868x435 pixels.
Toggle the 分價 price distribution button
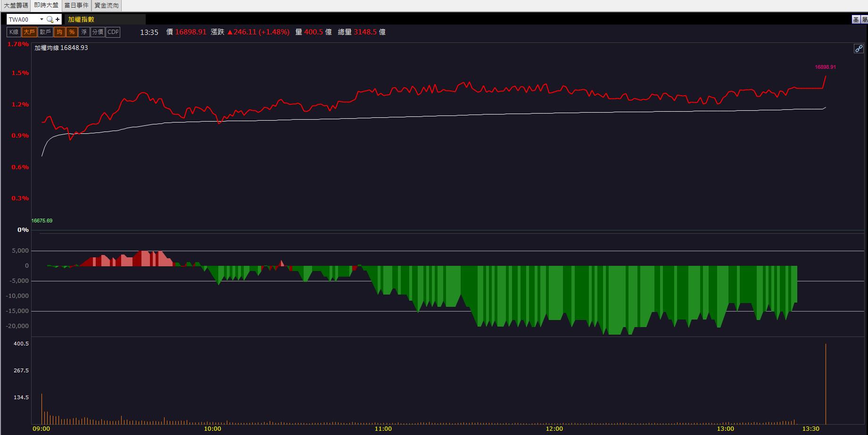coord(98,32)
